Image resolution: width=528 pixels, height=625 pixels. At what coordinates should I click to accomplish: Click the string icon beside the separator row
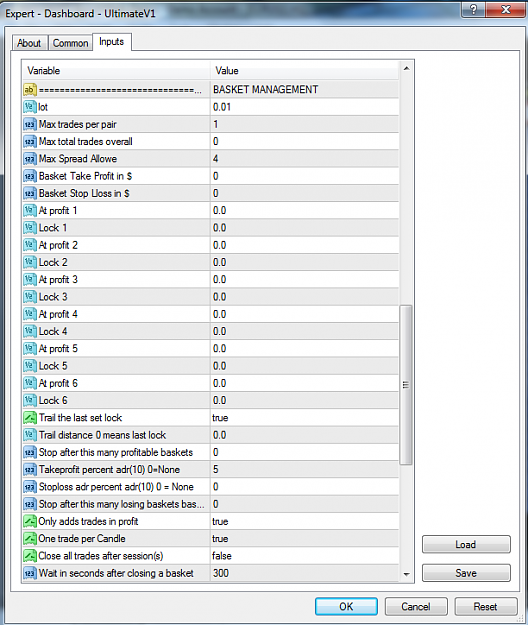(x=30, y=90)
